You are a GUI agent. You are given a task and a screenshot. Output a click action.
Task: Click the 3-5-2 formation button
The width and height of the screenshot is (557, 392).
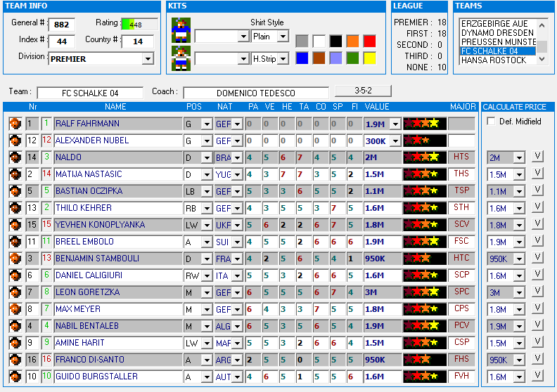point(362,91)
